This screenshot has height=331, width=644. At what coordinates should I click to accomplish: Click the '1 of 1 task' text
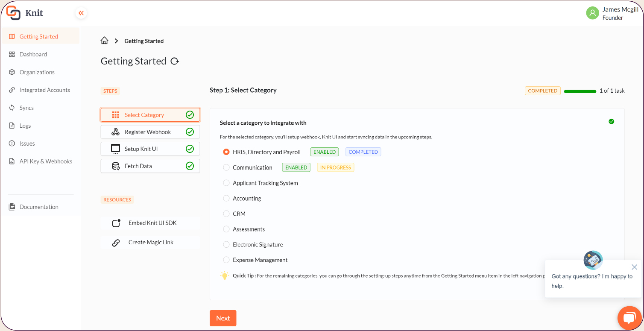pyautogui.click(x=612, y=91)
